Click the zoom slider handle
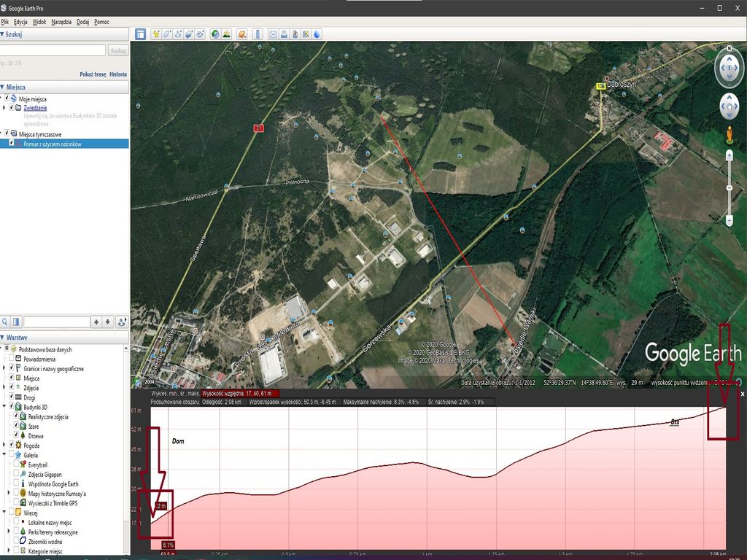 (x=729, y=188)
